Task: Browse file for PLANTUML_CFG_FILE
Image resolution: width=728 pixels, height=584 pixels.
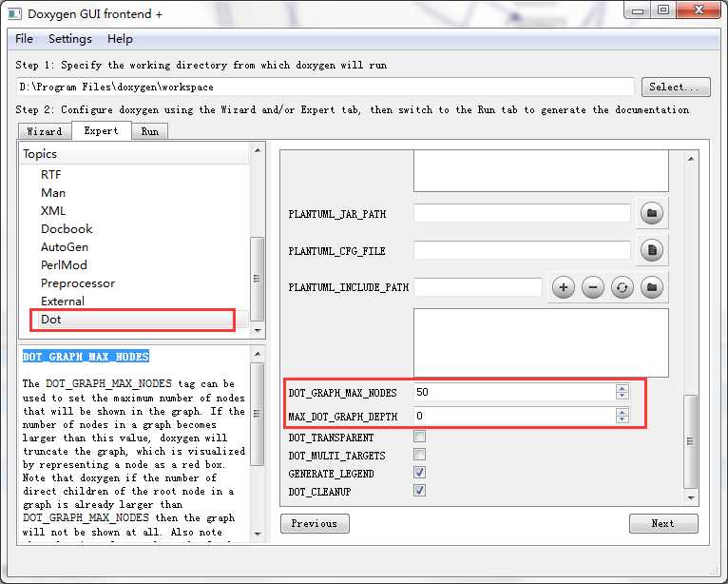Action: pos(652,250)
